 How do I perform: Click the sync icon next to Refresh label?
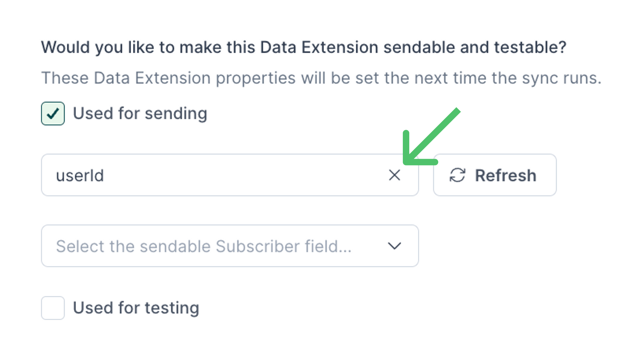coord(457,175)
